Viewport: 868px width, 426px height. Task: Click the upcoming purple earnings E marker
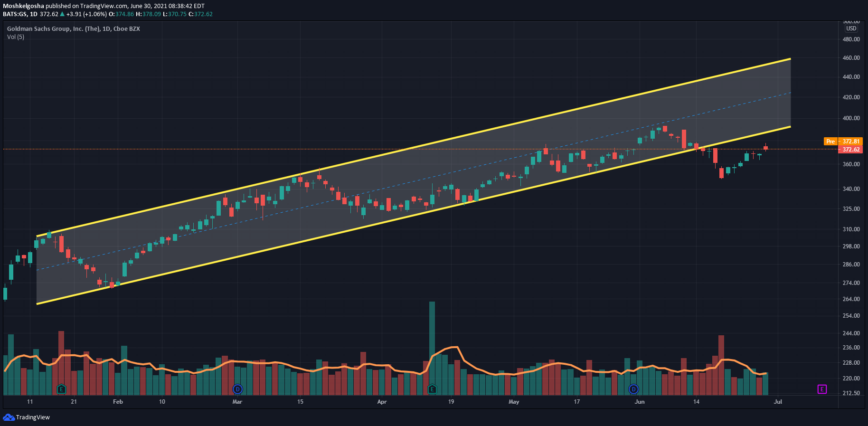[822, 389]
